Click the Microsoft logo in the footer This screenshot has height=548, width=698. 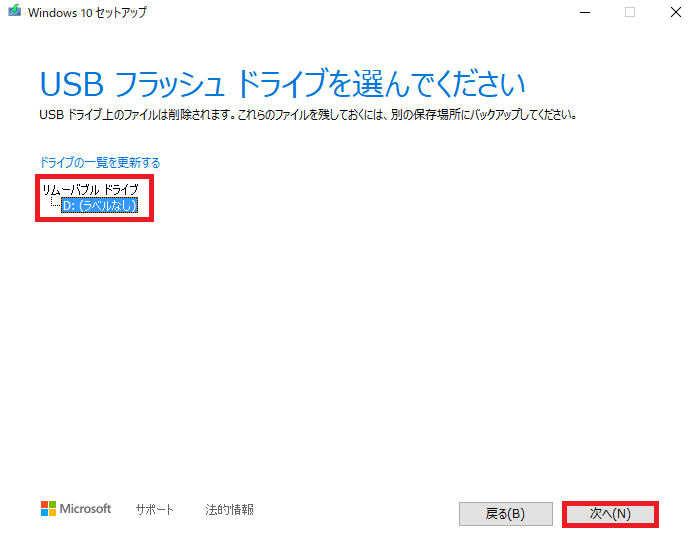coord(76,509)
